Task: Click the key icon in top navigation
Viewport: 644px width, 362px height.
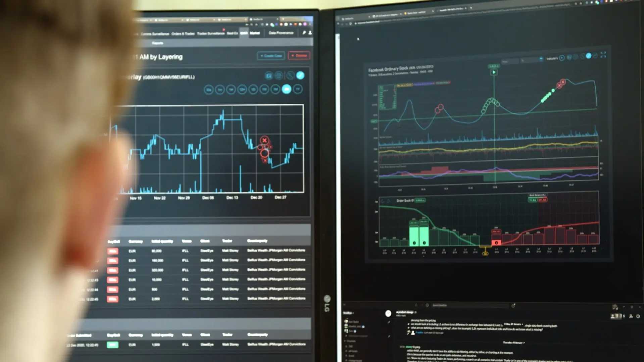Action: click(x=304, y=33)
